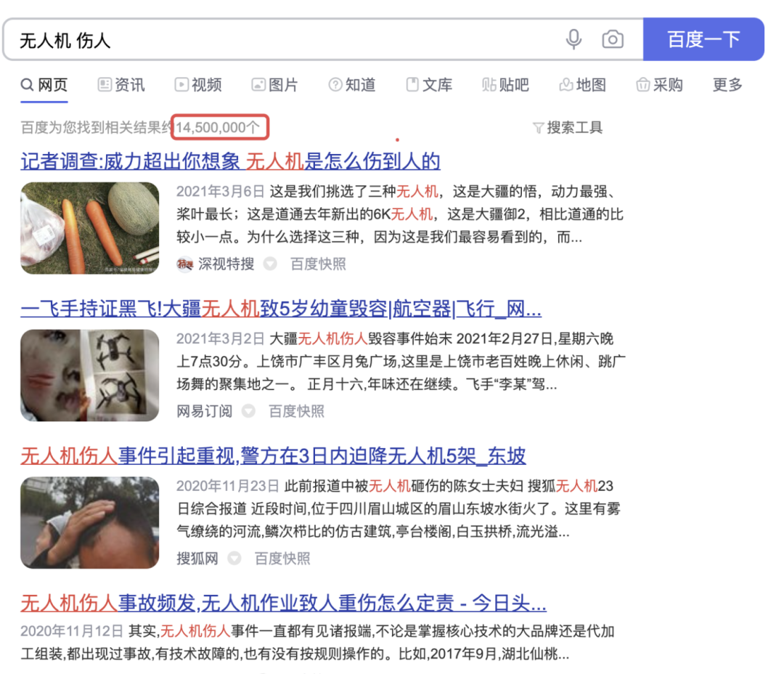
Task: Click the microphone icon for voice search
Action: pyautogui.click(x=573, y=40)
